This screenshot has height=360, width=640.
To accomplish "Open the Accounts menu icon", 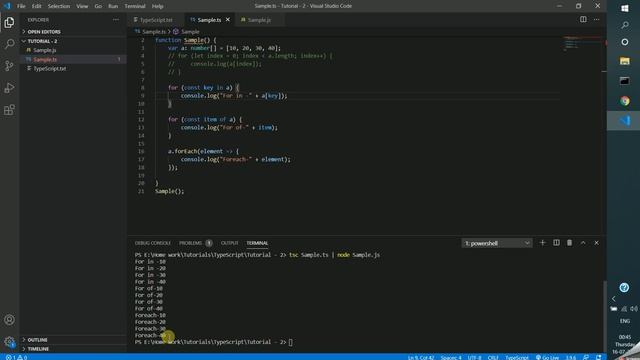I will pos(9,320).
